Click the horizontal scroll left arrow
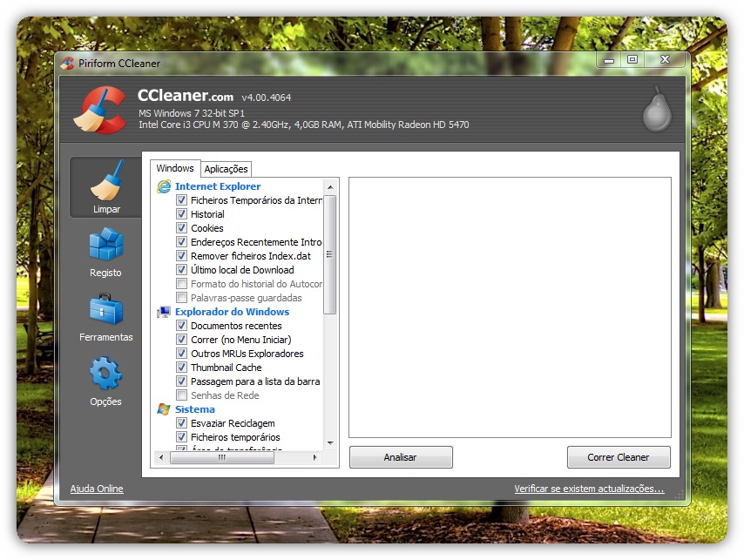This screenshot has height=560, width=744. [x=161, y=457]
